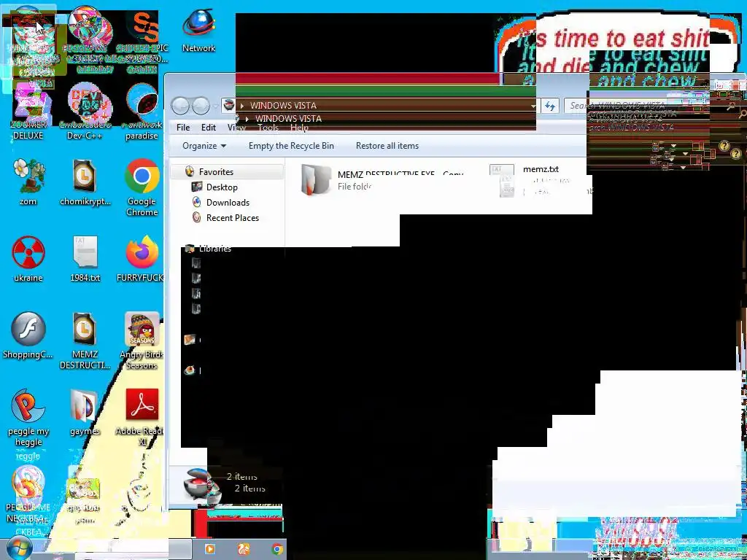
Task: Click Restore all items
Action: coord(387,146)
